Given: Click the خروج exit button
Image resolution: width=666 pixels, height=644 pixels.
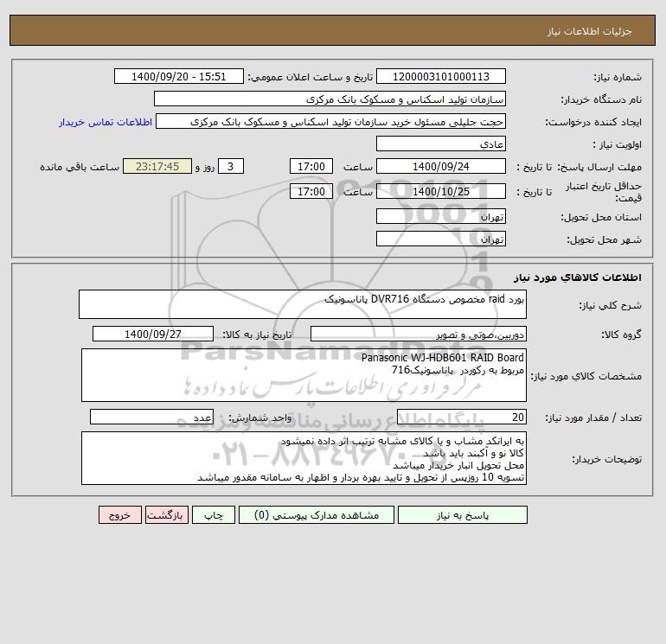Looking at the screenshot, I should point(120,515).
